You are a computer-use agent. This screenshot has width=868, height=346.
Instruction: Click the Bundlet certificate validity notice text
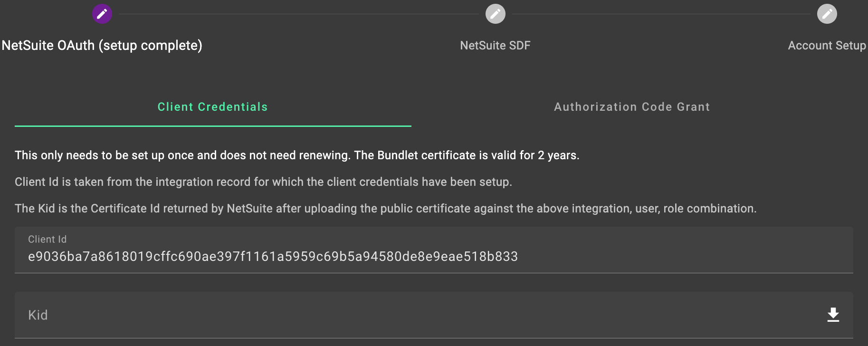(297, 155)
